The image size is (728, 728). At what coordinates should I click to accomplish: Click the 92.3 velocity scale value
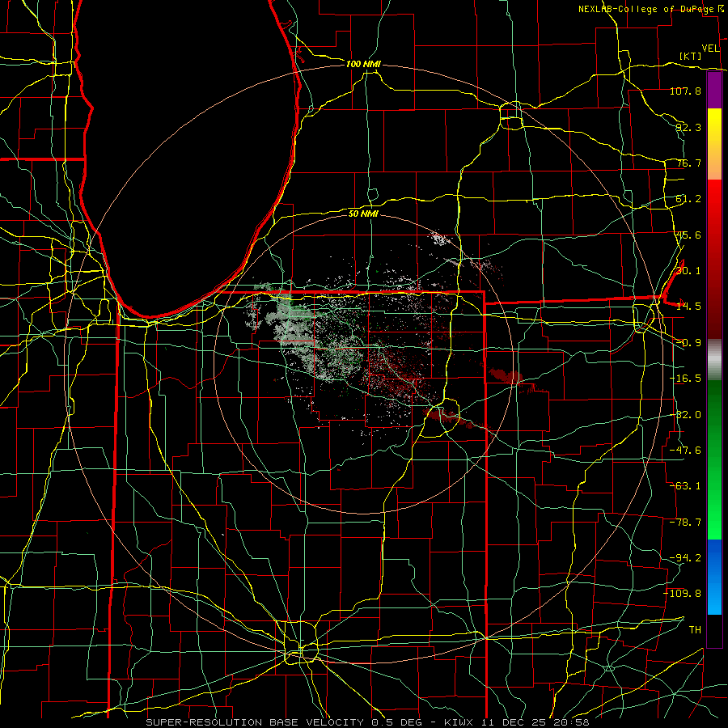point(688,127)
